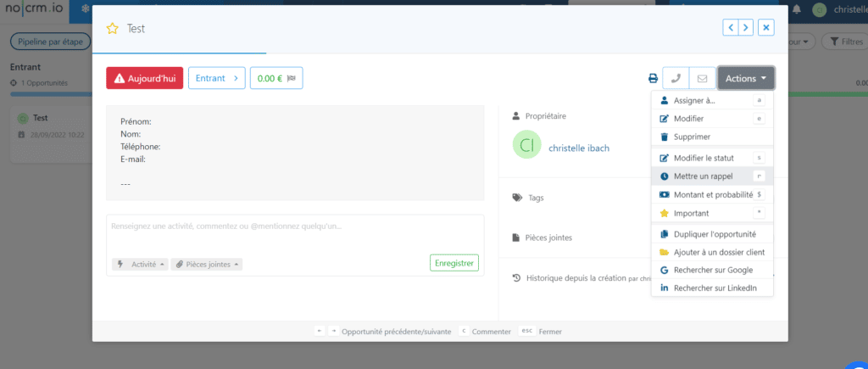The height and width of the screenshot is (369, 868).
Task: Click the red Aujourd'hui reminder button
Action: [x=144, y=78]
